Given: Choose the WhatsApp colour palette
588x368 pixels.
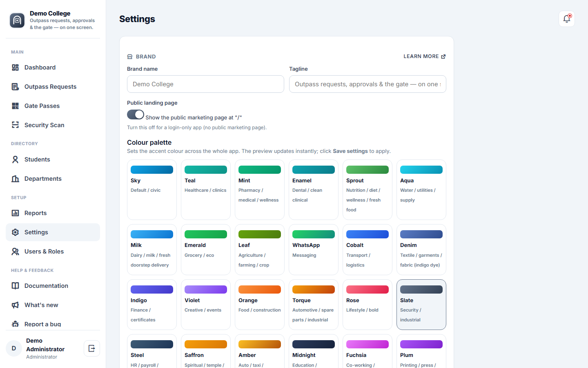Looking at the screenshot, I should coord(314,250).
